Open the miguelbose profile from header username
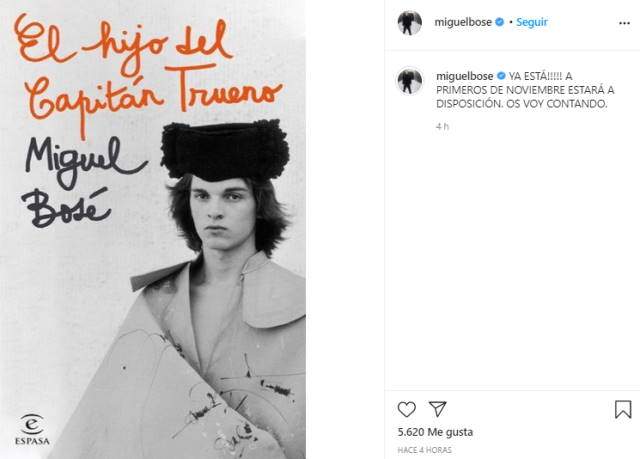This screenshot has height=459, width=640. click(463, 22)
